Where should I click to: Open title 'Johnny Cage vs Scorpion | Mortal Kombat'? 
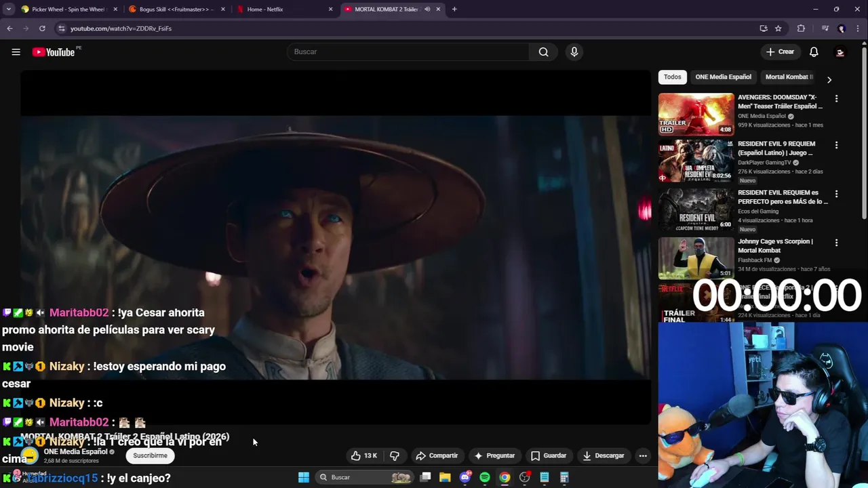pyautogui.click(x=775, y=246)
